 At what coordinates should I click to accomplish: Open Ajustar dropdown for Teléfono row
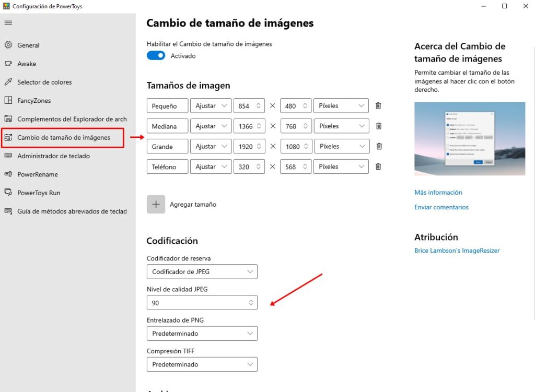tap(211, 167)
